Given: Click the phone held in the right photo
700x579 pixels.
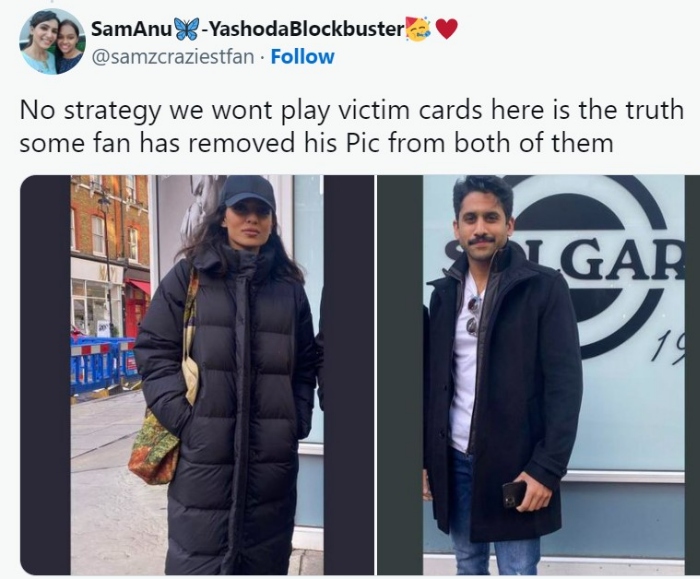Looking at the screenshot, I should 514,494.
